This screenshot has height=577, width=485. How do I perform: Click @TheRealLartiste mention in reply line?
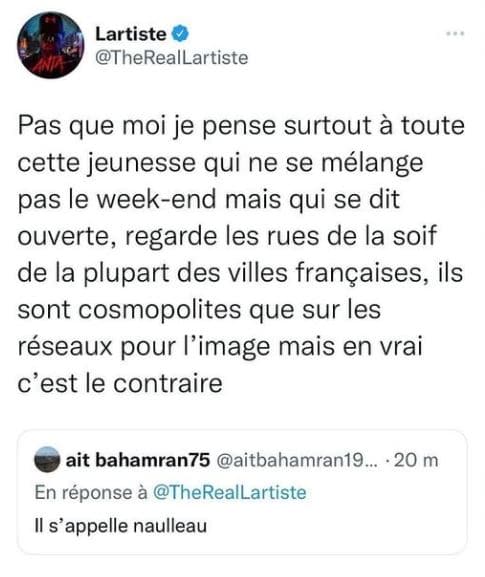[229, 492]
